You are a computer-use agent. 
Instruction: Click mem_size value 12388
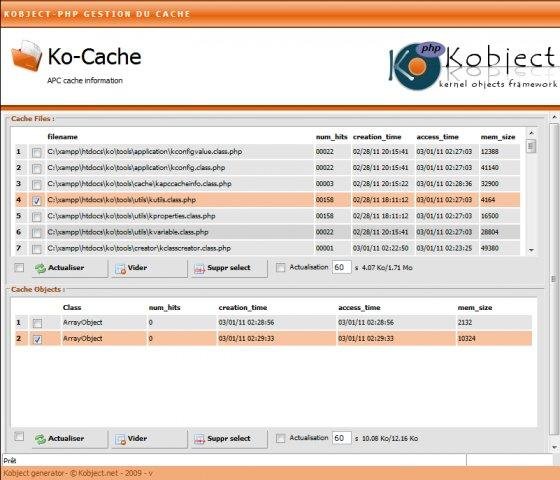(x=489, y=151)
